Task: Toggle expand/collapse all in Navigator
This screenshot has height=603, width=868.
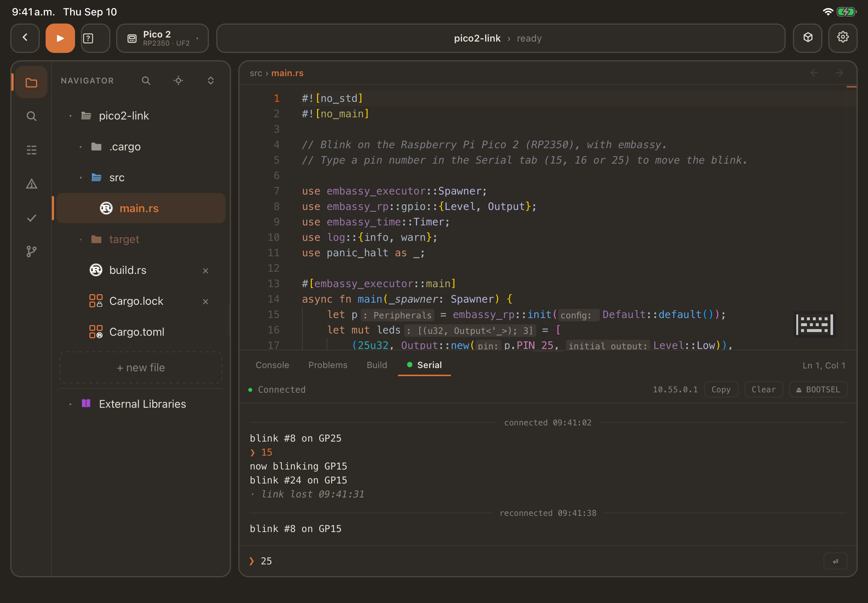Action: pos(211,81)
